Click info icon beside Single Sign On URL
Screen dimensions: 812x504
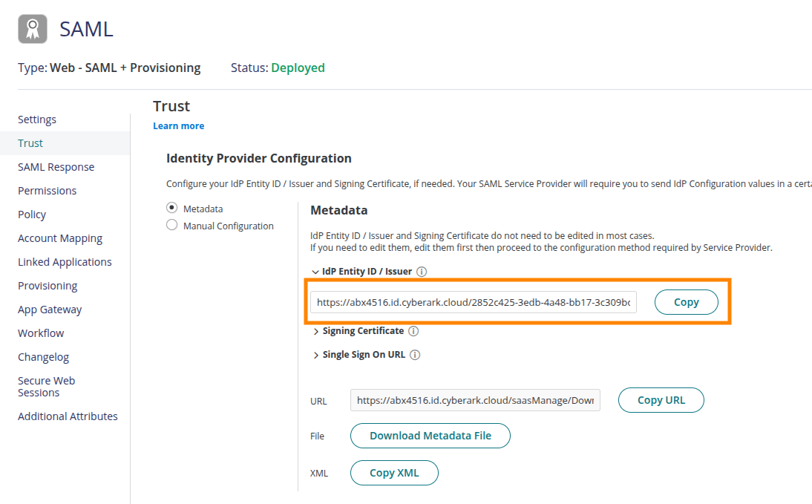point(415,355)
